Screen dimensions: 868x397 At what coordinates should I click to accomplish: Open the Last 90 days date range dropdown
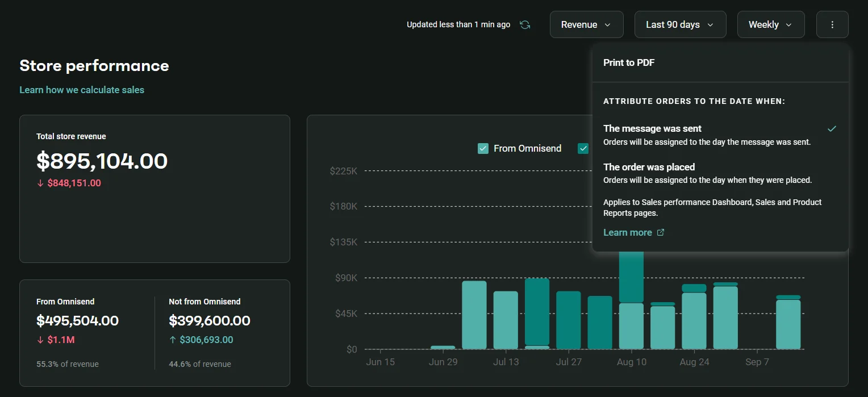680,25
